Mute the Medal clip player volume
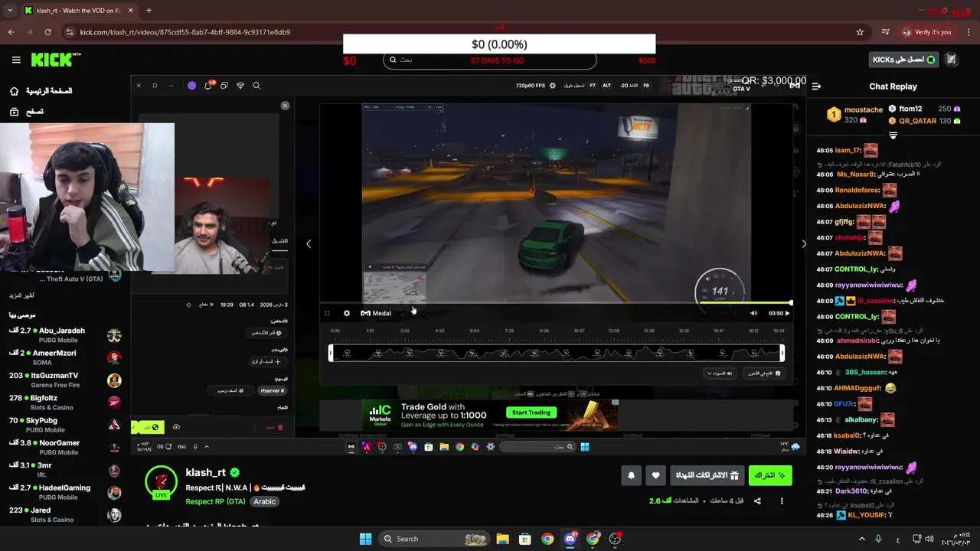 (x=753, y=313)
